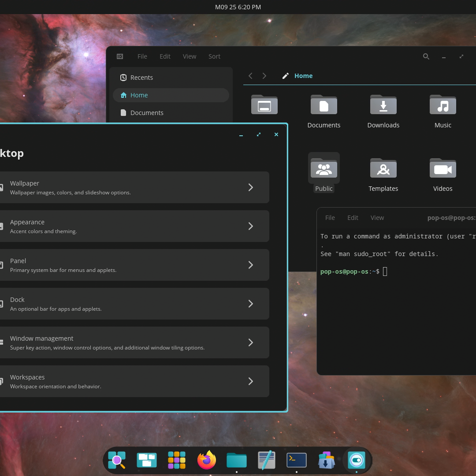This screenshot has width=476, height=476.
Task: Launch Firefox from the dock
Action: coord(206,460)
